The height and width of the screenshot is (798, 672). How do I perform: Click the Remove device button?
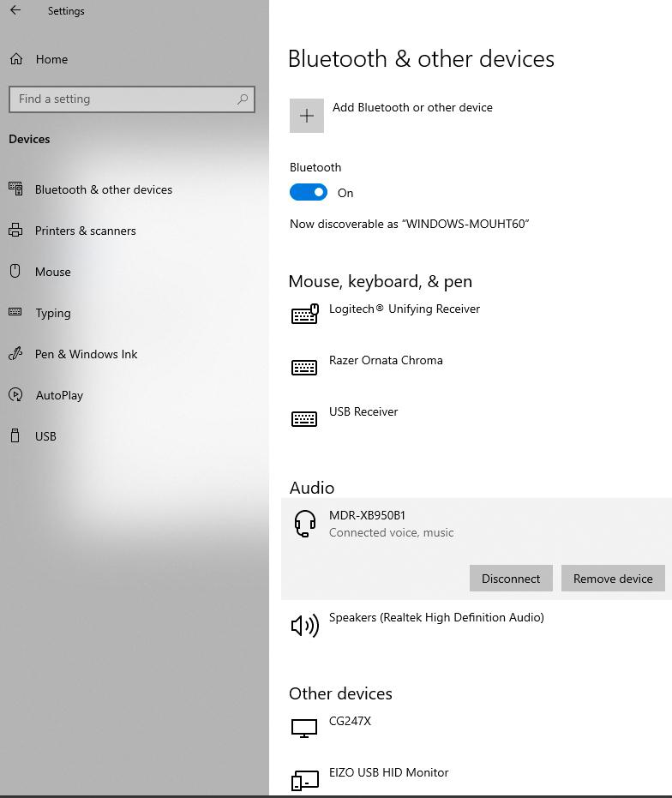point(613,578)
